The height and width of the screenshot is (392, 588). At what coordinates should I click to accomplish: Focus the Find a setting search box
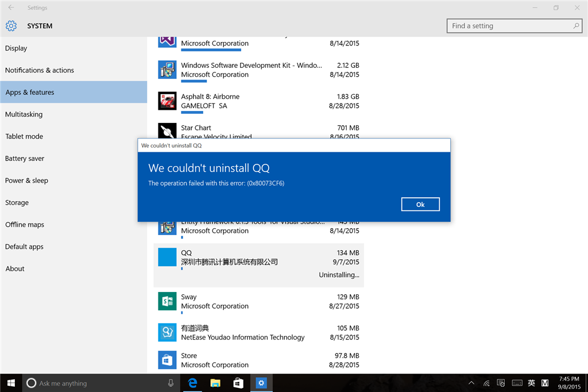[514, 26]
